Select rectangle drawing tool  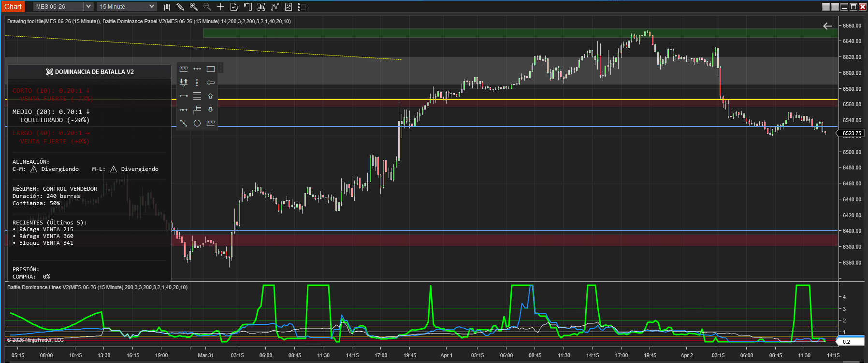(x=211, y=69)
